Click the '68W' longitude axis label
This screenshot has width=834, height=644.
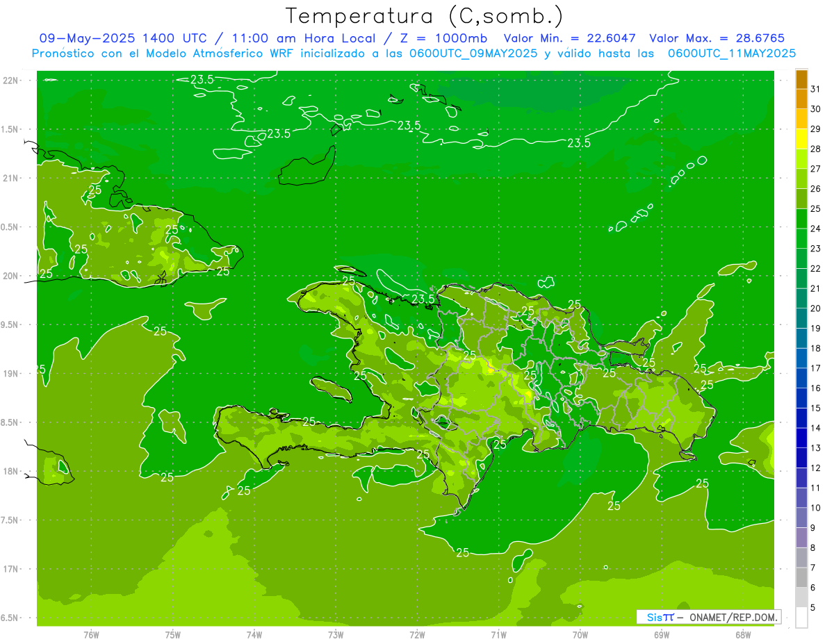[743, 635]
